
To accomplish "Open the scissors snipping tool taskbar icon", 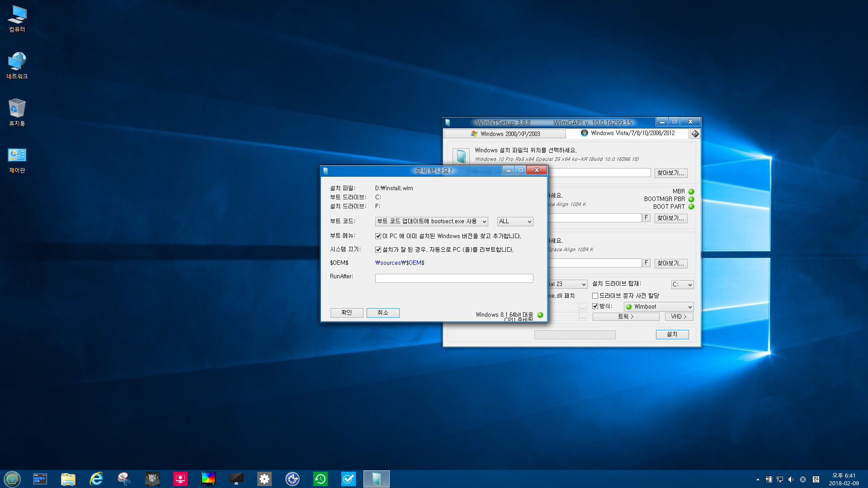I will tap(124, 479).
